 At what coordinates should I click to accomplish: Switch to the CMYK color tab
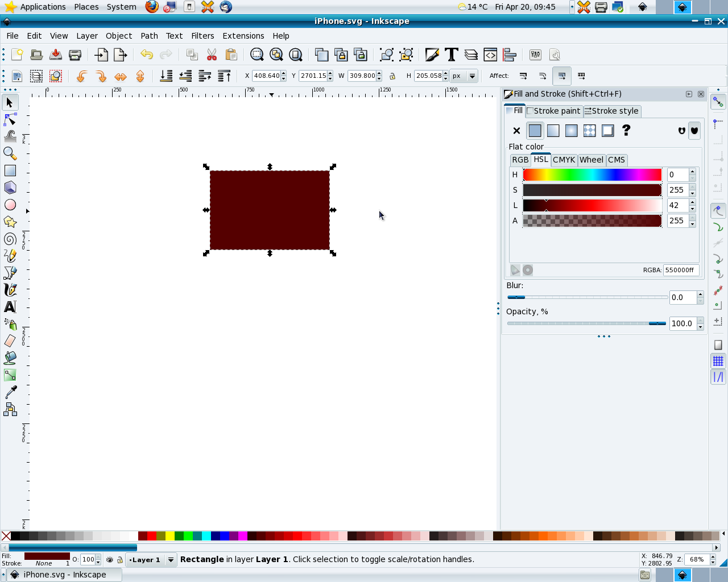tap(564, 160)
